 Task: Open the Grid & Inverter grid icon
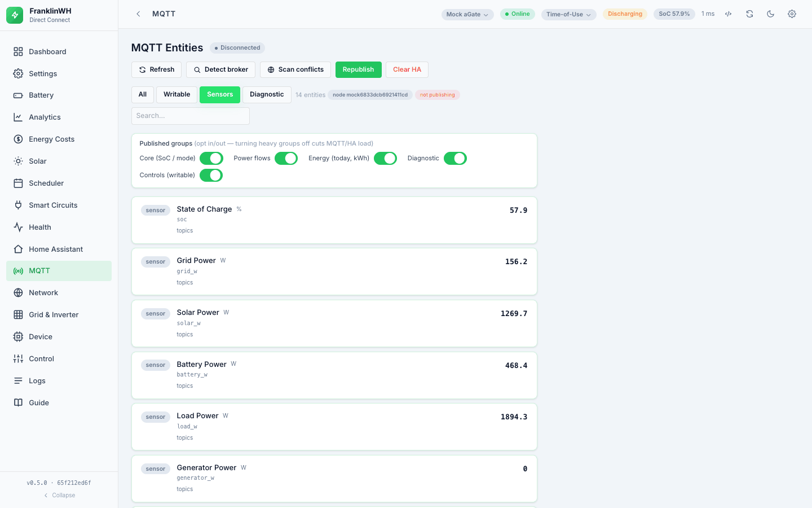point(18,315)
